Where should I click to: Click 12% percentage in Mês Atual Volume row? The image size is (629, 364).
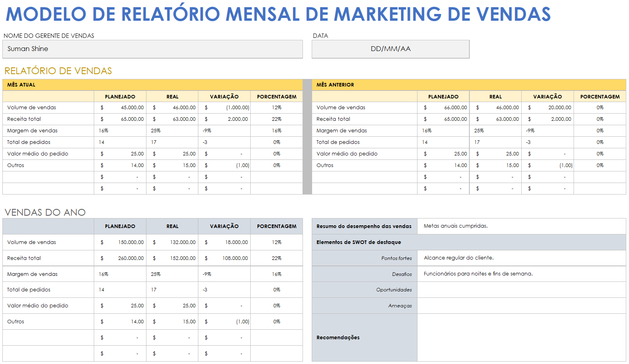click(x=277, y=108)
